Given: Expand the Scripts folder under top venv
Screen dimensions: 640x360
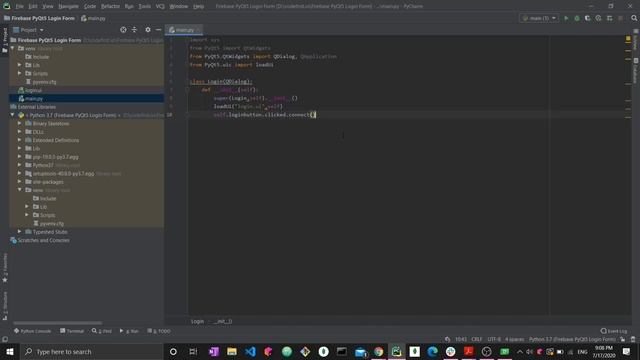Looking at the screenshot, I should point(20,73).
